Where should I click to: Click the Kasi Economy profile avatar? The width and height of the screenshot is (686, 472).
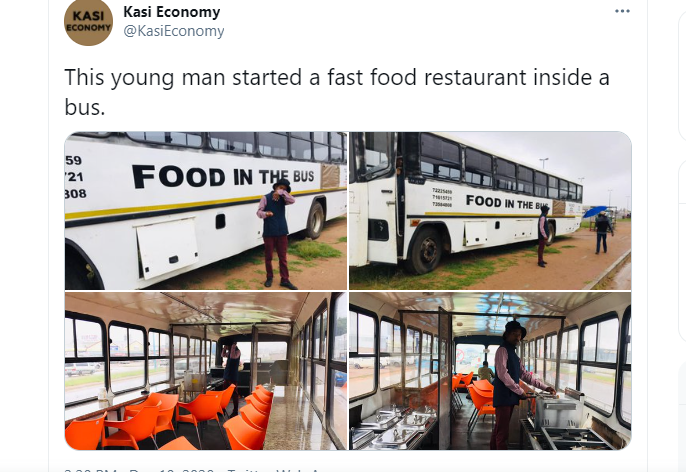88,21
